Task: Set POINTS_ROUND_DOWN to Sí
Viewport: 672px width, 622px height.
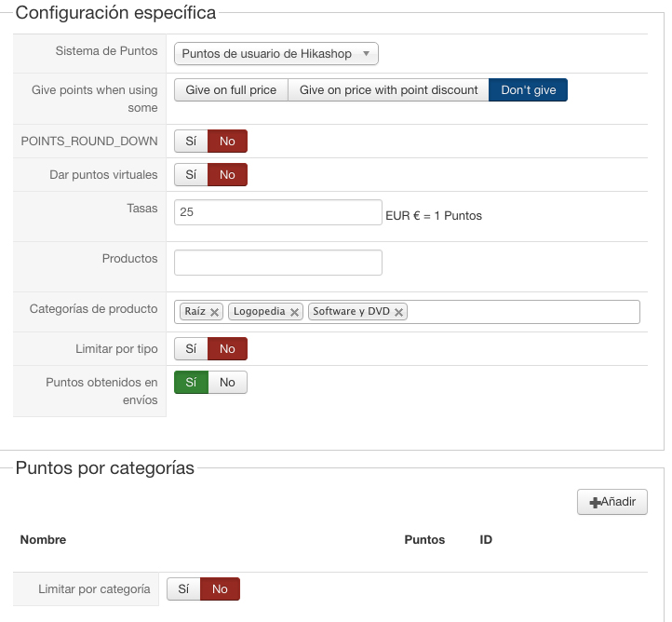Action: point(191,142)
